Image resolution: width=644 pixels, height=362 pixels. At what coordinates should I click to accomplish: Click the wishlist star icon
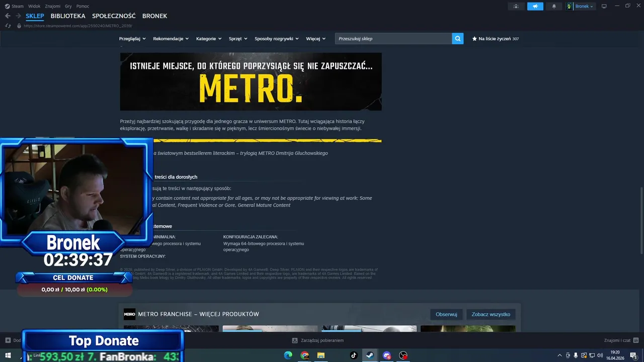tap(474, 39)
